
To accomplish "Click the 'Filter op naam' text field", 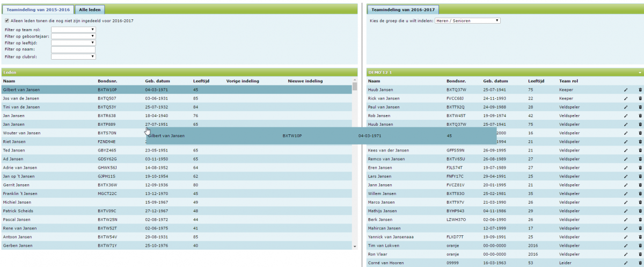I will coord(74,49).
